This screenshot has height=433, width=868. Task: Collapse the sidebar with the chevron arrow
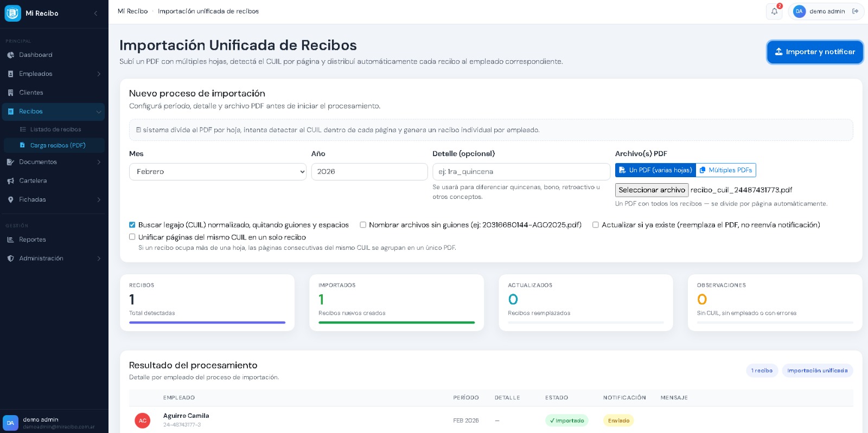coord(95,13)
